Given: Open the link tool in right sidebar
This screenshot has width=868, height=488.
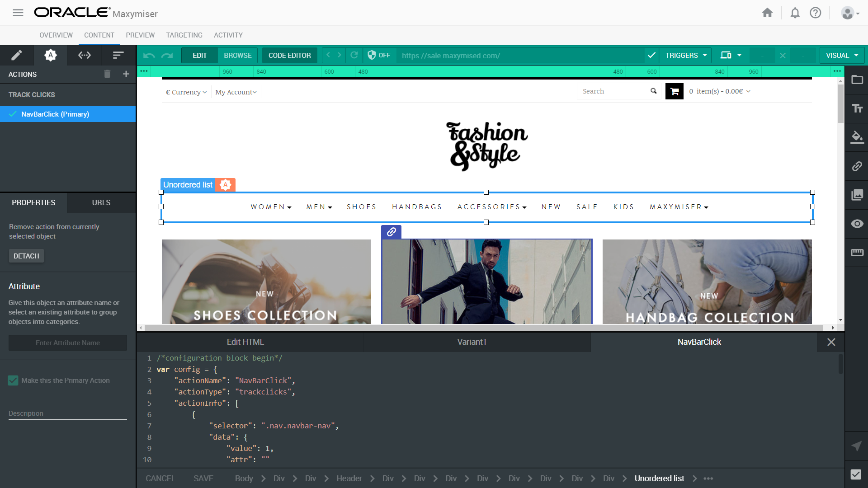Looking at the screenshot, I should click(x=857, y=166).
